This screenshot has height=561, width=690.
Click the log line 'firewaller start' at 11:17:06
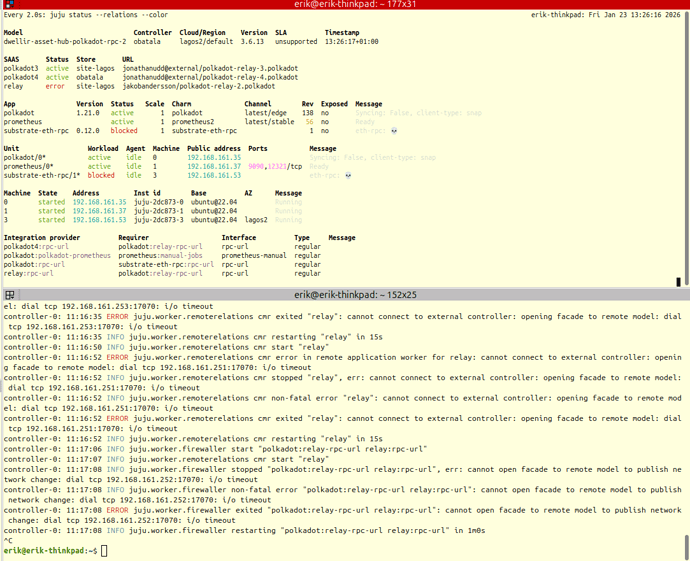[215, 449]
